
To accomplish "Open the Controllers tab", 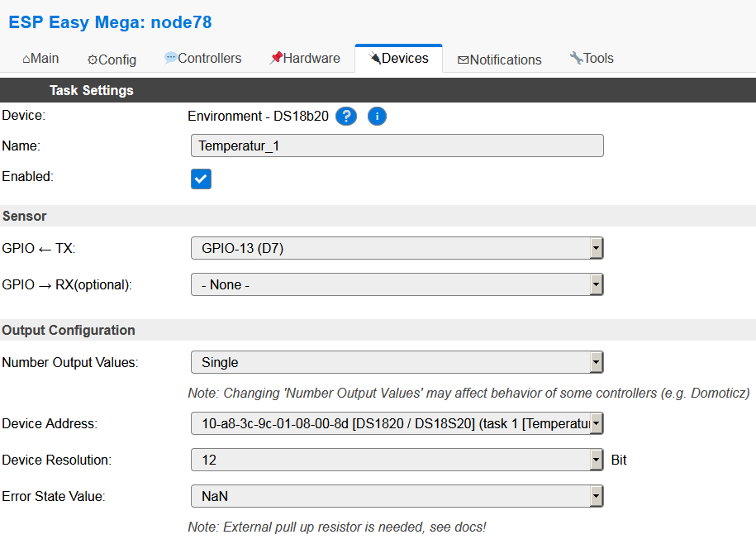I will [202, 59].
